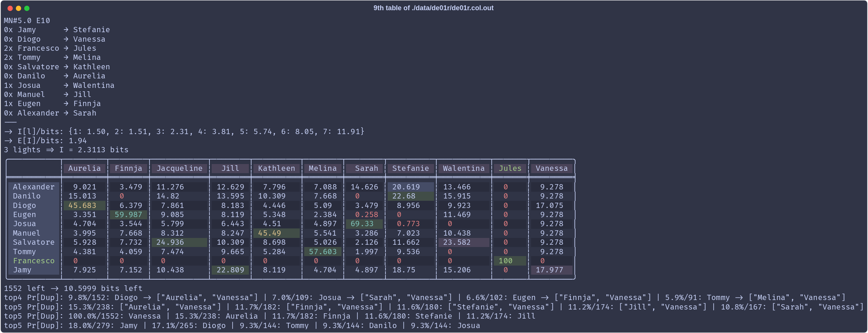Click the Jacqueline column header

click(179, 168)
